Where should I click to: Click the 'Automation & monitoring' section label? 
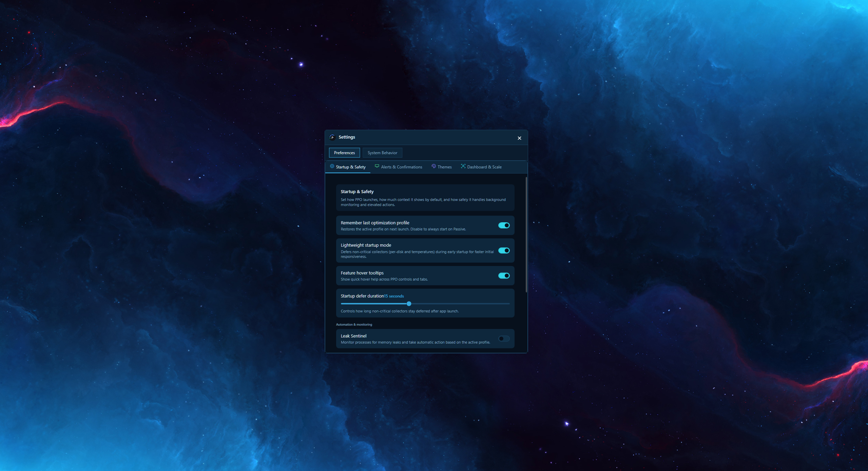pos(354,325)
